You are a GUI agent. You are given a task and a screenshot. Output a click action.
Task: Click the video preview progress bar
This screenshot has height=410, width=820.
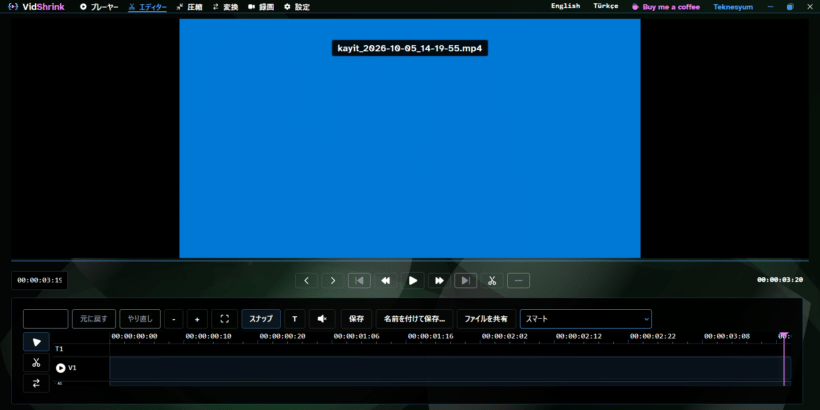click(410, 260)
